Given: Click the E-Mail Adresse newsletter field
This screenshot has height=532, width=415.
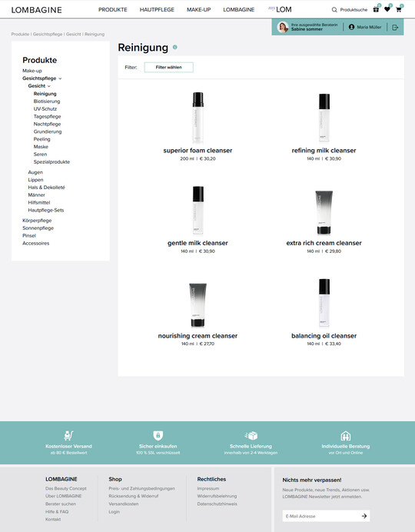Looking at the screenshot, I should click(321, 516).
